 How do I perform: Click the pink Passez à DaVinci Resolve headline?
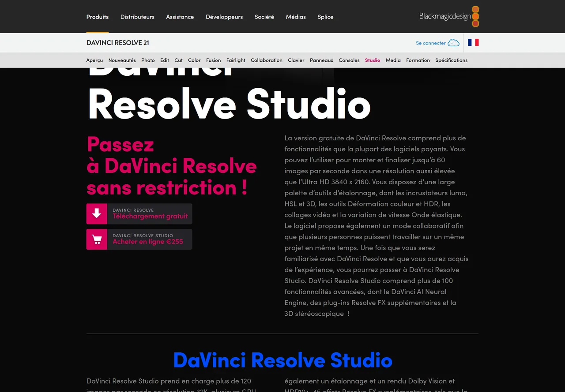tap(172, 166)
